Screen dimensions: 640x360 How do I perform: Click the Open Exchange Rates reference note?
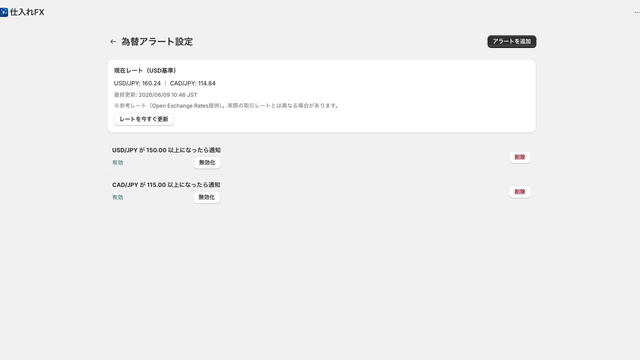[x=227, y=105]
